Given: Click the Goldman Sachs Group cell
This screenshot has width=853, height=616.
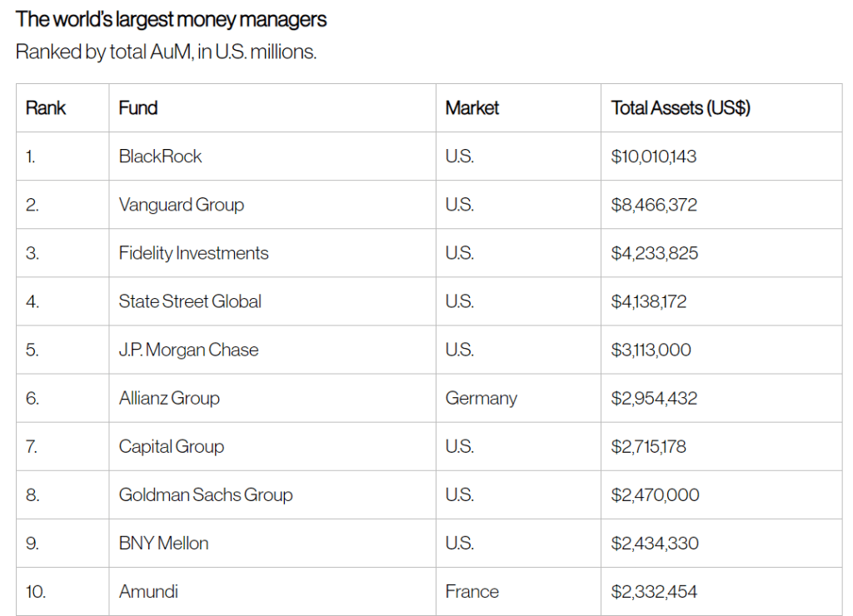Looking at the screenshot, I should tap(206, 494).
